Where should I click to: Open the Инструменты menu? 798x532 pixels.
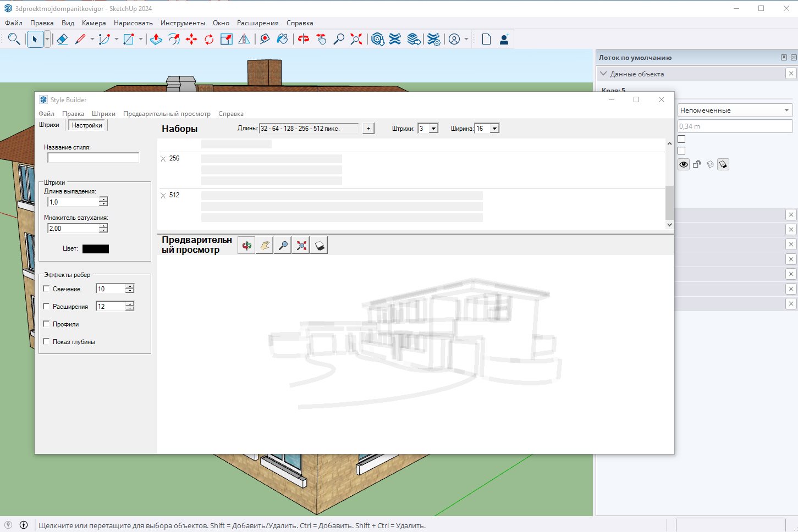[183, 23]
